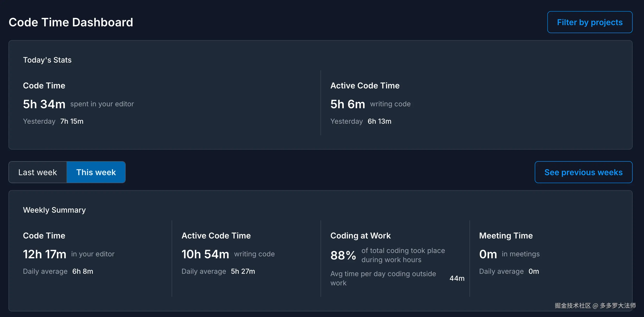Viewport: 644px width, 317px height.
Task: Click weekly 12h 17m code time value
Action: pyautogui.click(x=44, y=254)
